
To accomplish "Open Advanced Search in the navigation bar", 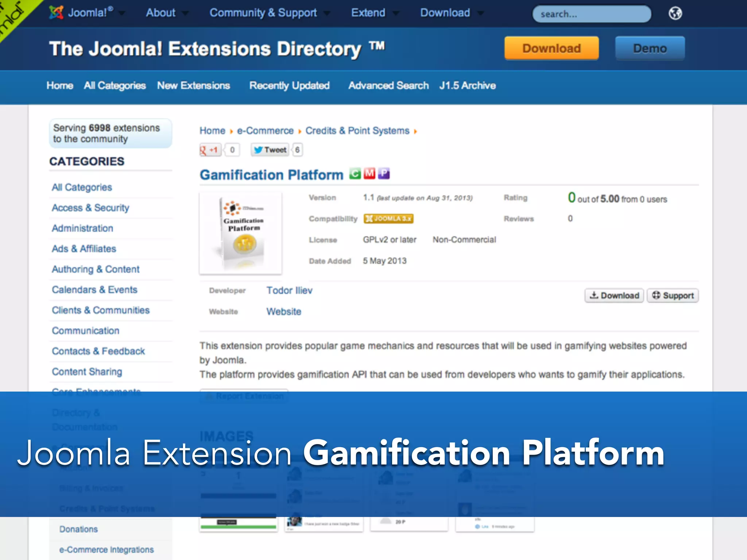I will point(388,85).
